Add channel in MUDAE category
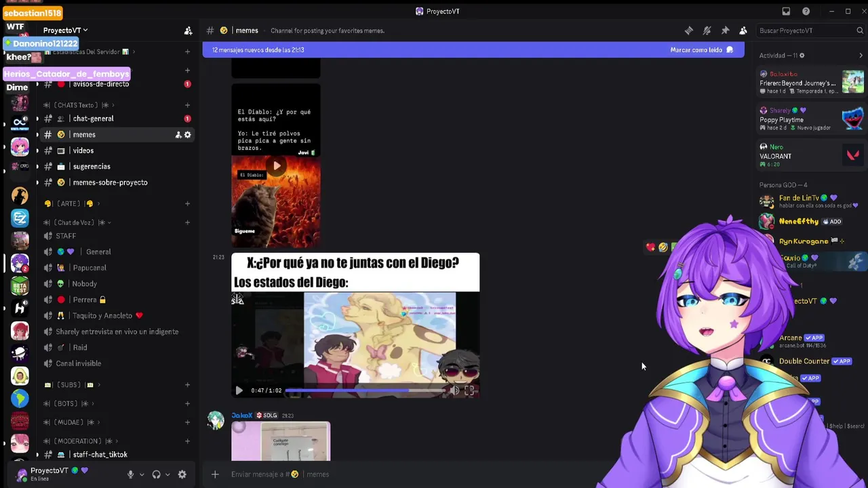 pos(187,422)
